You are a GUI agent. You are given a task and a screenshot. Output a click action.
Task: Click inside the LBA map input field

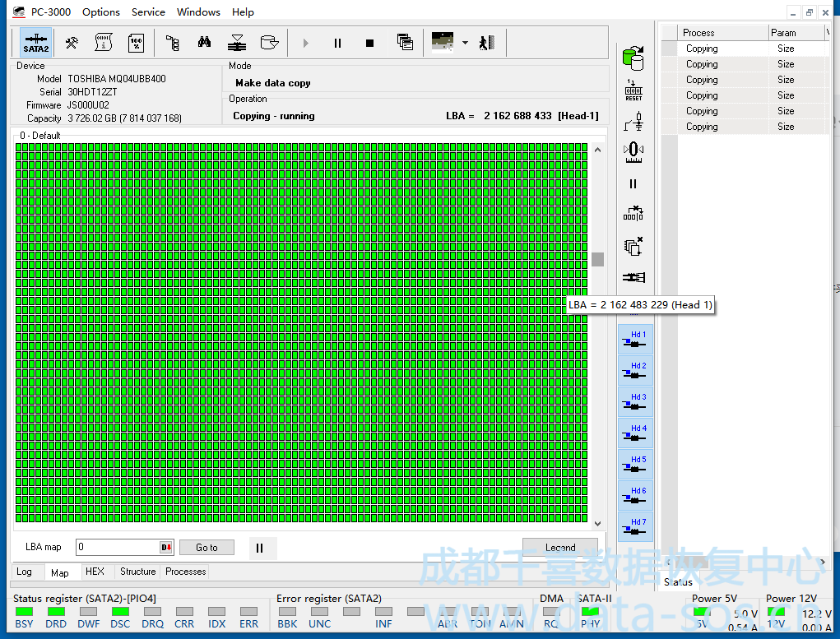coord(117,548)
